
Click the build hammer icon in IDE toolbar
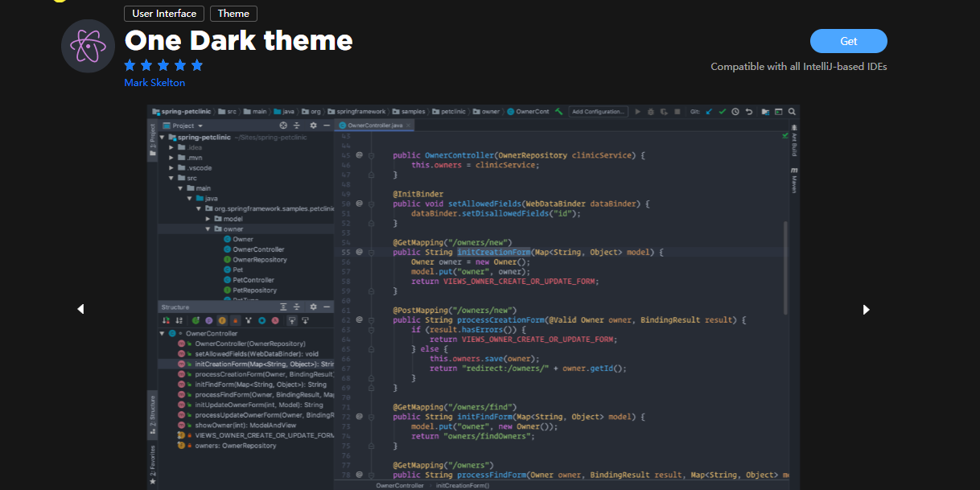[x=558, y=112]
